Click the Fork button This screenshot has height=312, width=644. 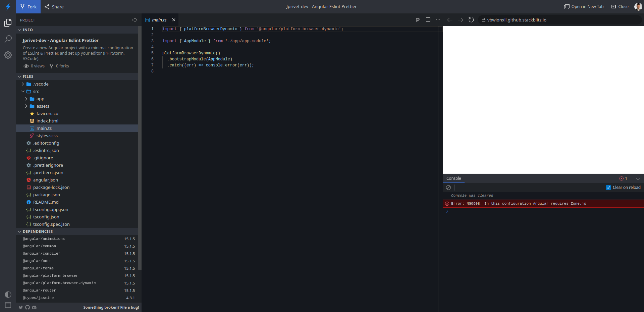(29, 7)
